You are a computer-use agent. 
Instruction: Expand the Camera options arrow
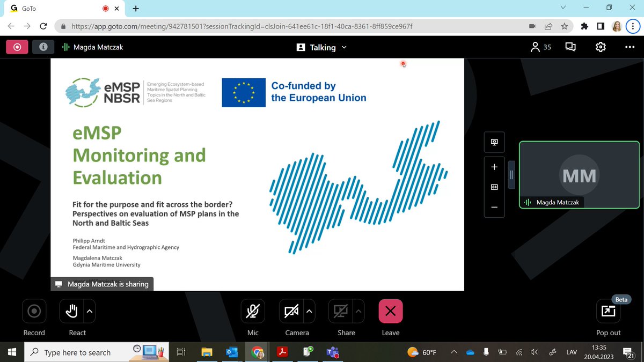click(310, 311)
